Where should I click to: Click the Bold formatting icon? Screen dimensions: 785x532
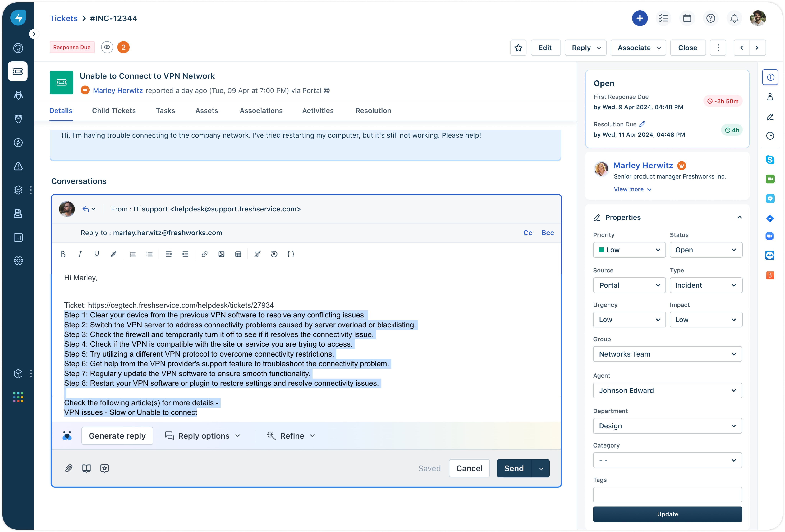pyautogui.click(x=63, y=254)
